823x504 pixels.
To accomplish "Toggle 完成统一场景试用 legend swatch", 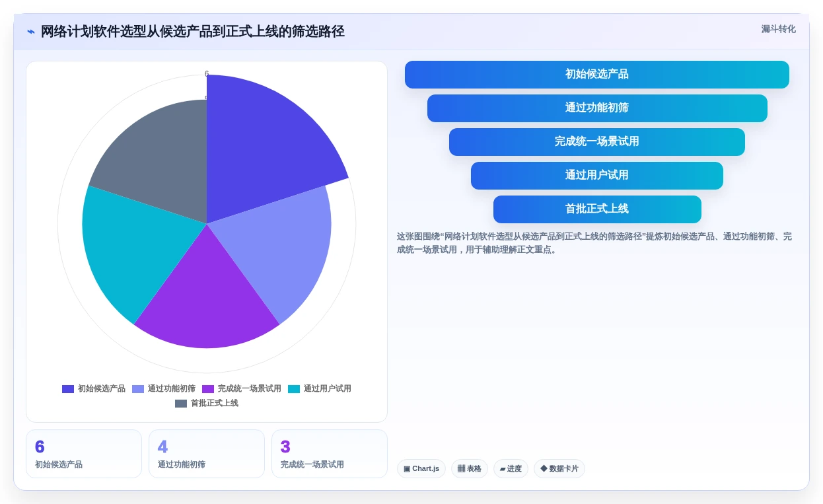I will coord(208,389).
